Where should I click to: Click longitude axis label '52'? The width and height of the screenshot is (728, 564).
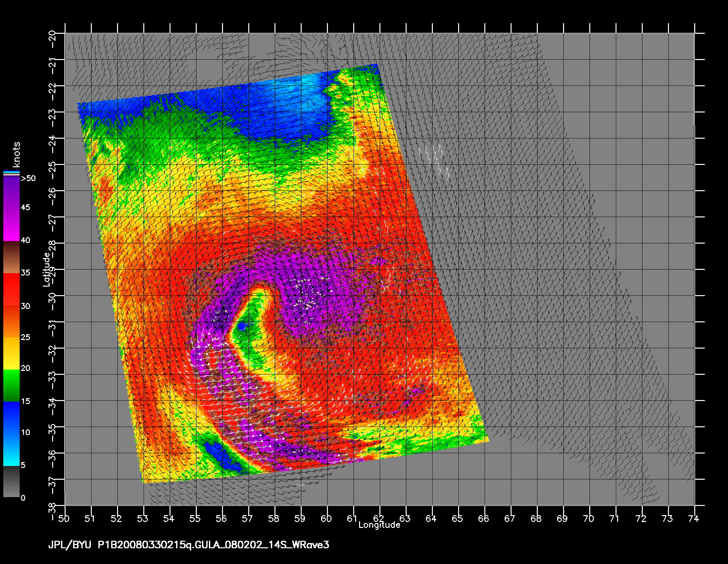click(x=116, y=519)
